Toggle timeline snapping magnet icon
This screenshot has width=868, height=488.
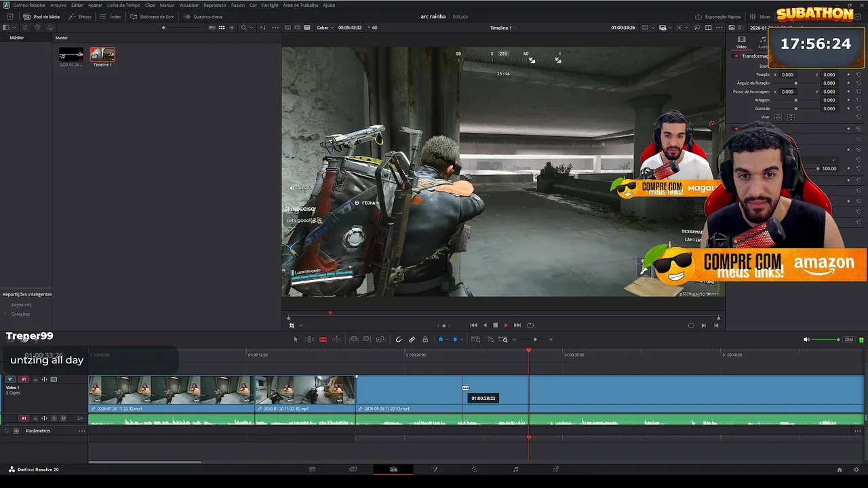pyautogui.click(x=399, y=340)
